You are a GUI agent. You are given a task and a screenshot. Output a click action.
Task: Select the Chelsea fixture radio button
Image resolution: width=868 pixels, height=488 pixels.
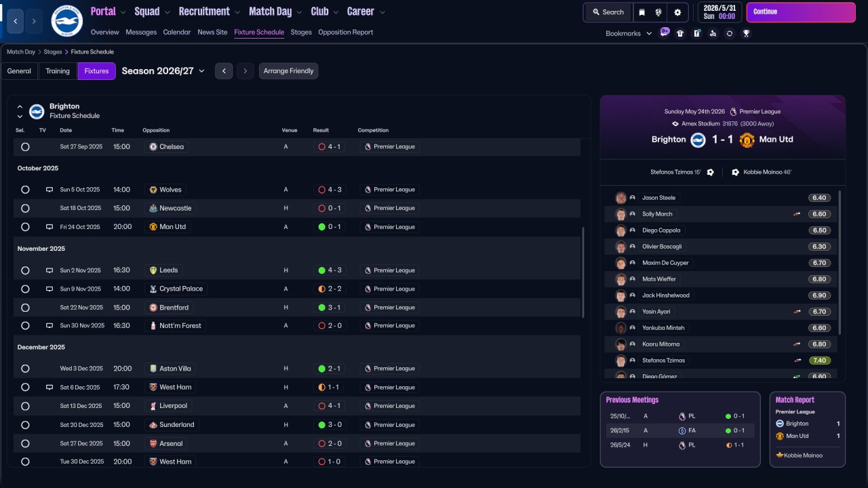[25, 146]
